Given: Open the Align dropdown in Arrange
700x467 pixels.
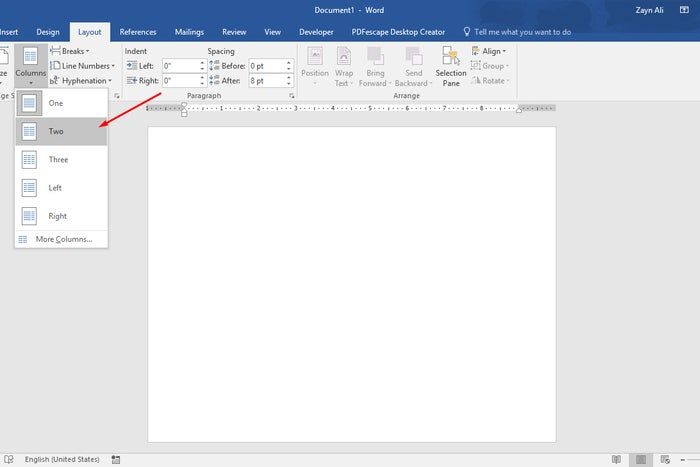Looking at the screenshot, I should coord(492,51).
